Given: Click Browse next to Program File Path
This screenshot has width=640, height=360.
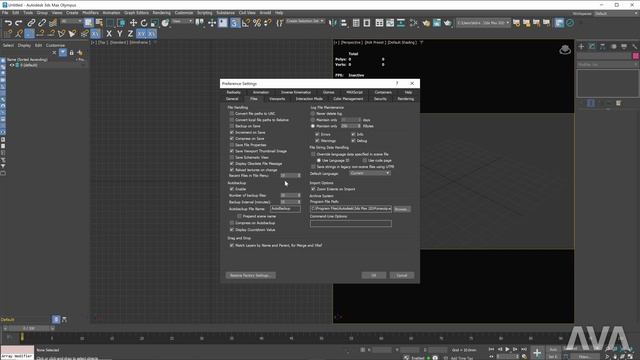Looking at the screenshot, I should tap(402, 209).
